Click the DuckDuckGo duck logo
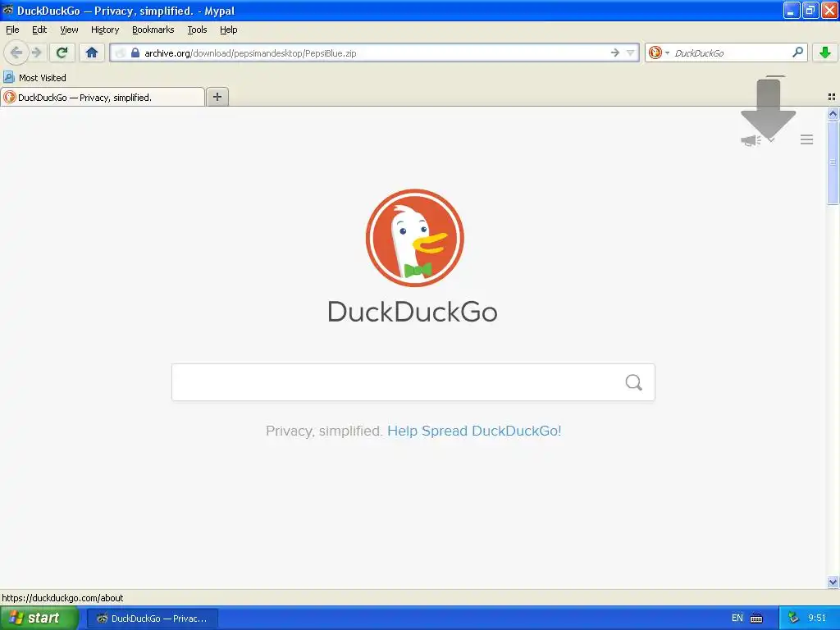The width and height of the screenshot is (840, 630). (414, 238)
